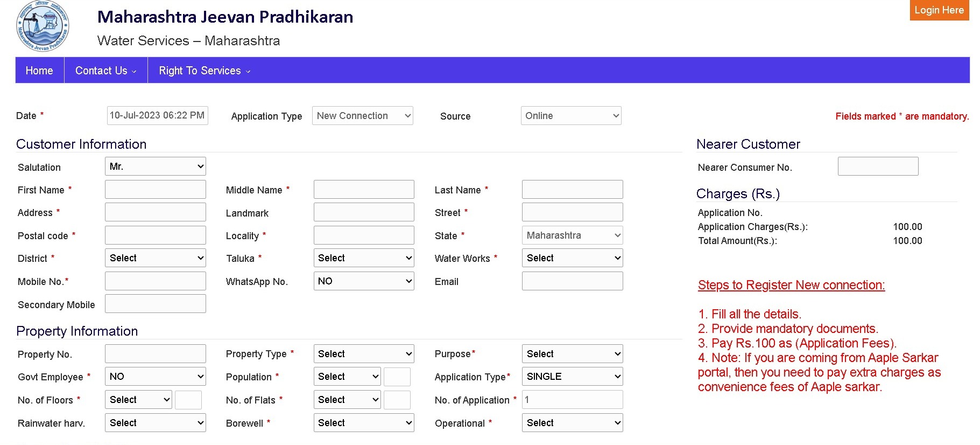Click the Nearer Customer heading
The width and height of the screenshot is (980, 445).
pyautogui.click(x=748, y=144)
